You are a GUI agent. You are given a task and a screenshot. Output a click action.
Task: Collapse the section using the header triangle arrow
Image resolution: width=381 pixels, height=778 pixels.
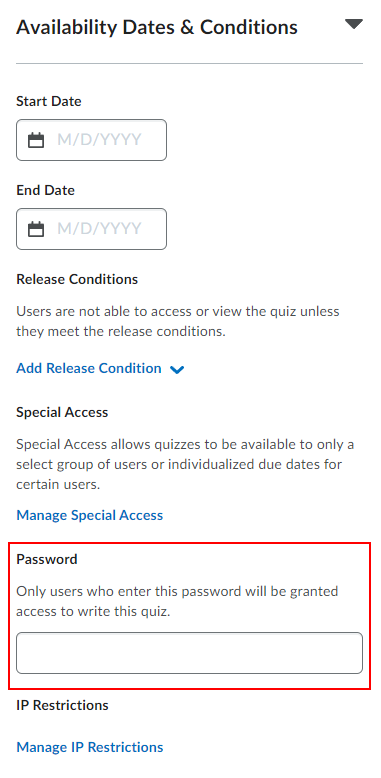354,24
